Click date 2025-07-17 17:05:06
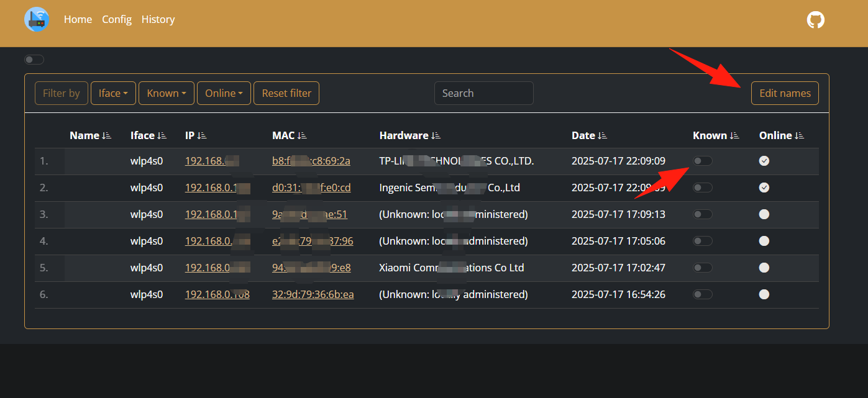This screenshot has height=398, width=868. [x=618, y=241]
